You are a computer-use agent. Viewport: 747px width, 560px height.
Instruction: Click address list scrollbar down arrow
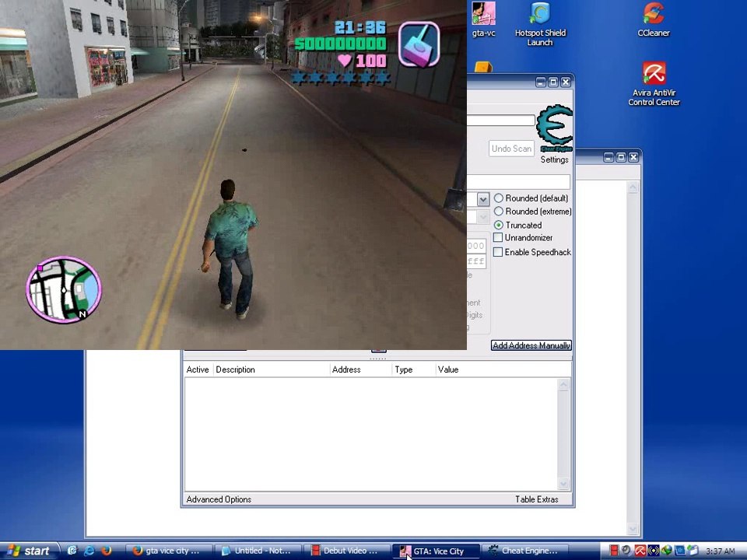(563, 484)
